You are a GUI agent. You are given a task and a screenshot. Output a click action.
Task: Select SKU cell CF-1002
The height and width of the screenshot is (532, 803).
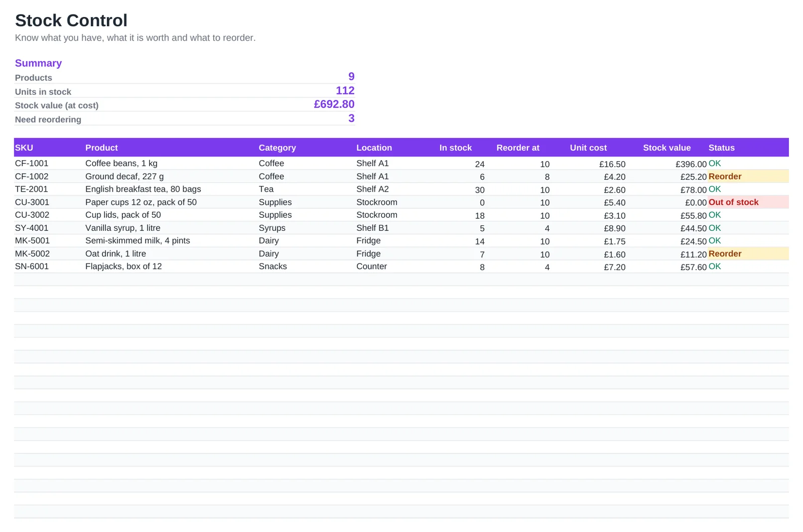(x=32, y=176)
